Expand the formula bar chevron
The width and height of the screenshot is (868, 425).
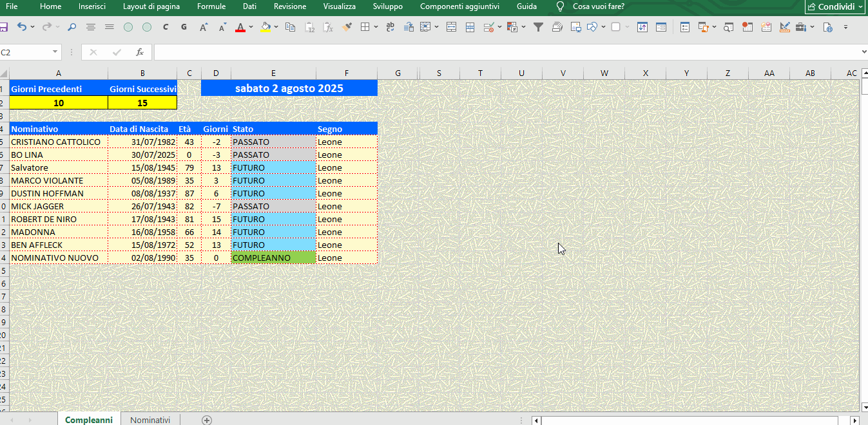pyautogui.click(x=863, y=52)
